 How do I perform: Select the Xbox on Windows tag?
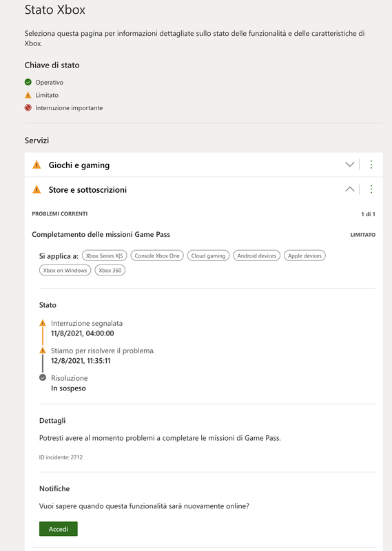65,270
